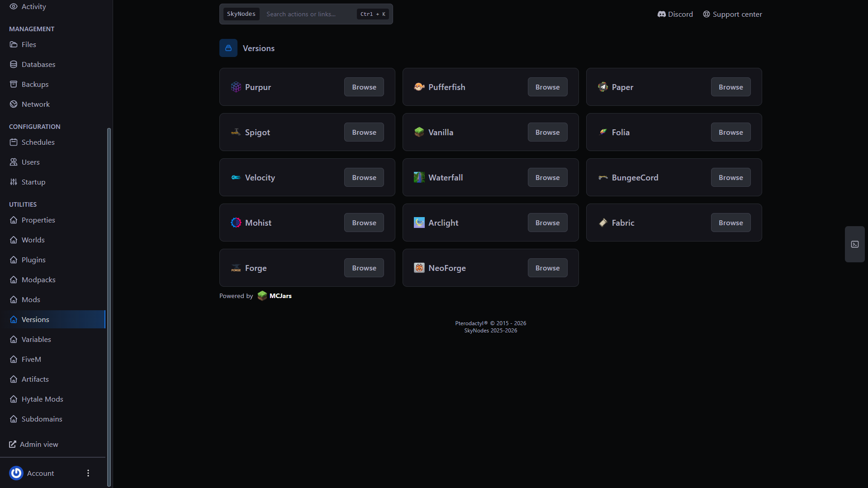868x488 pixels.
Task: Open the Activity sidebar item
Action: (52, 6)
